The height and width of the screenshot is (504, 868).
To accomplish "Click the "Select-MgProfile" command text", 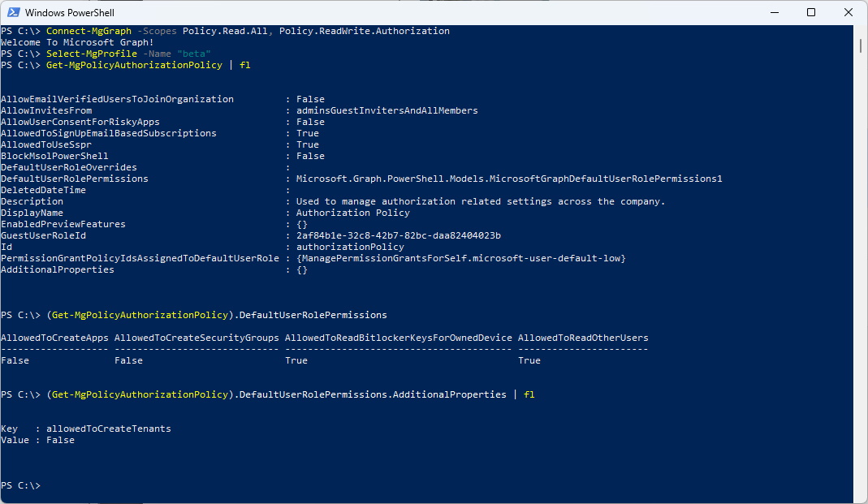I will tap(91, 54).
